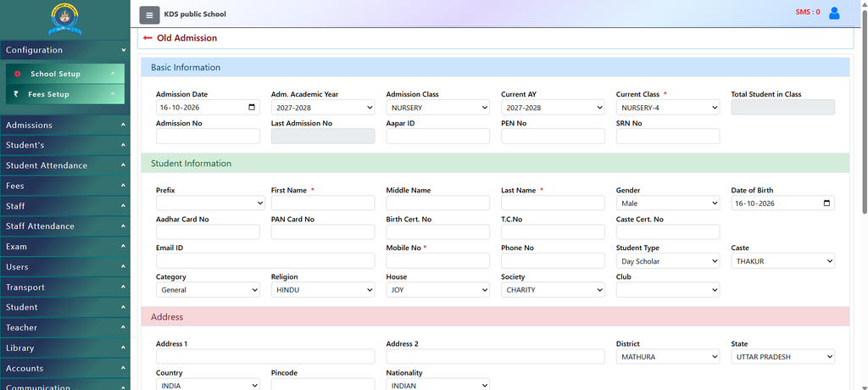Image resolution: width=868 pixels, height=390 pixels.
Task: Open Society dropdown showing CHARITY
Action: pos(553,290)
